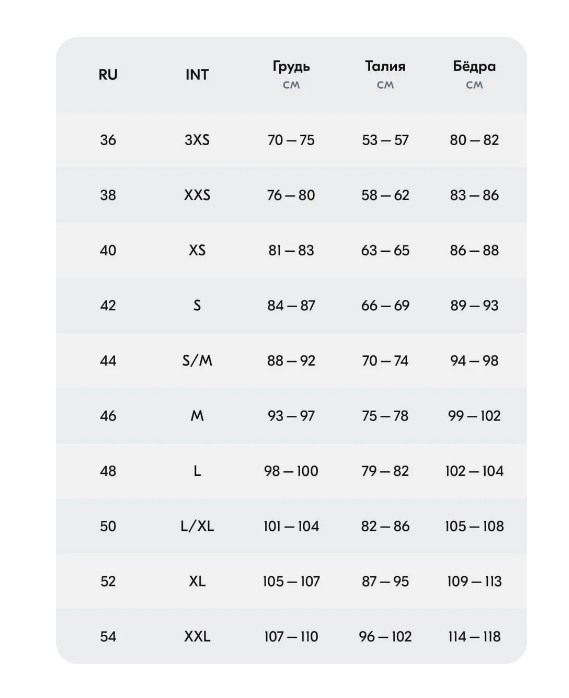Click waist value 96 – 102

tap(385, 637)
